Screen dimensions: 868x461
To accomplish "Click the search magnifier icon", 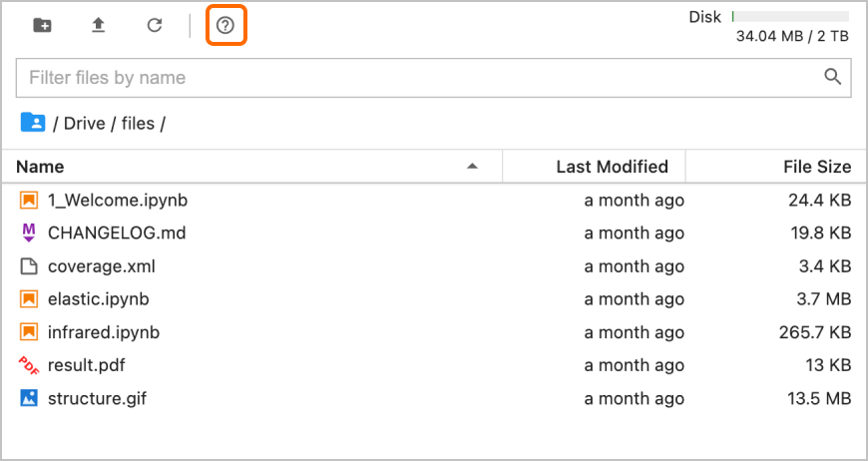I will coord(832,77).
